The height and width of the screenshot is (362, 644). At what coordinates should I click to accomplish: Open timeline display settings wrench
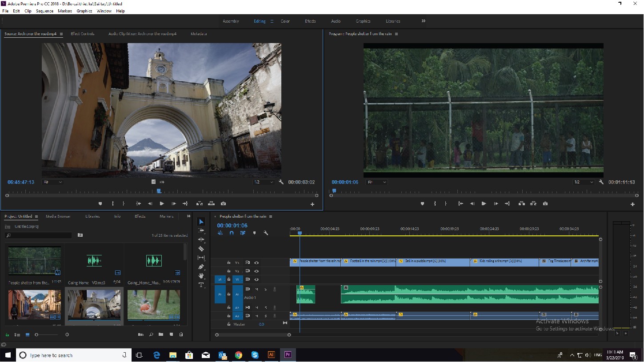pyautogui.click(x=266, y=233)
